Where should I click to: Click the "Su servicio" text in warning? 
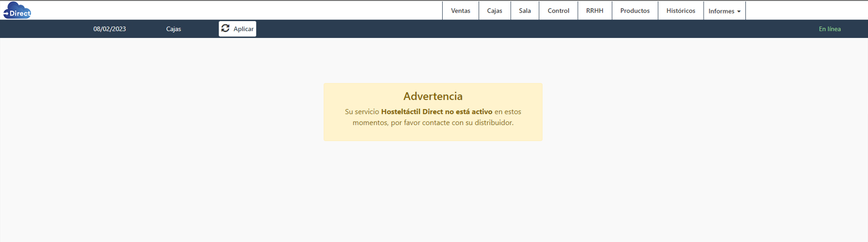coord(362,112)
